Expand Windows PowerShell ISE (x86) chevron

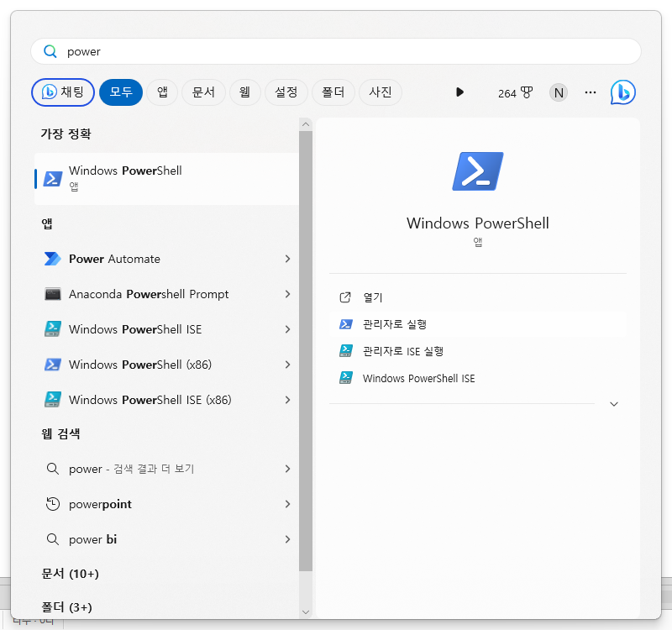click(x=287, y=400)
